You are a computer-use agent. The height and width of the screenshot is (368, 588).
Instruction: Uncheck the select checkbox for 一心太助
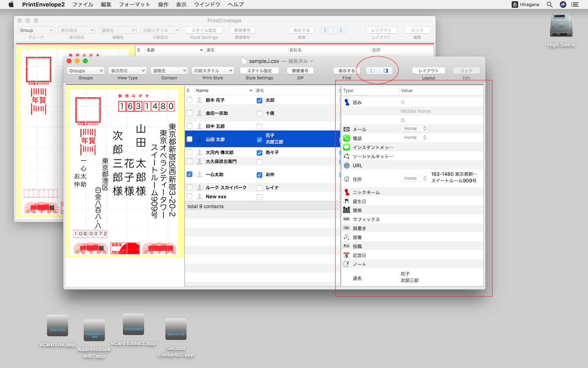[189, 174]
